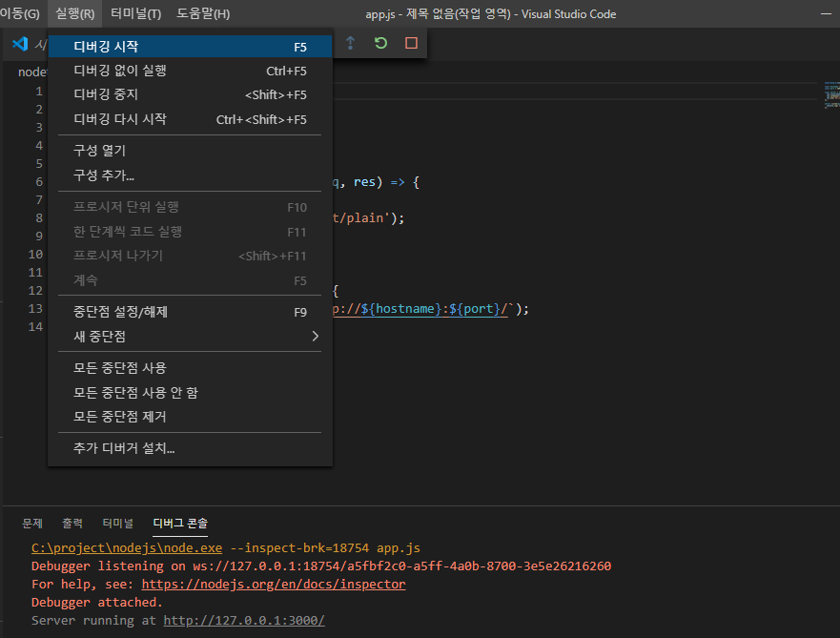Click the Visual Studio Code logo icon

point(20,43)
